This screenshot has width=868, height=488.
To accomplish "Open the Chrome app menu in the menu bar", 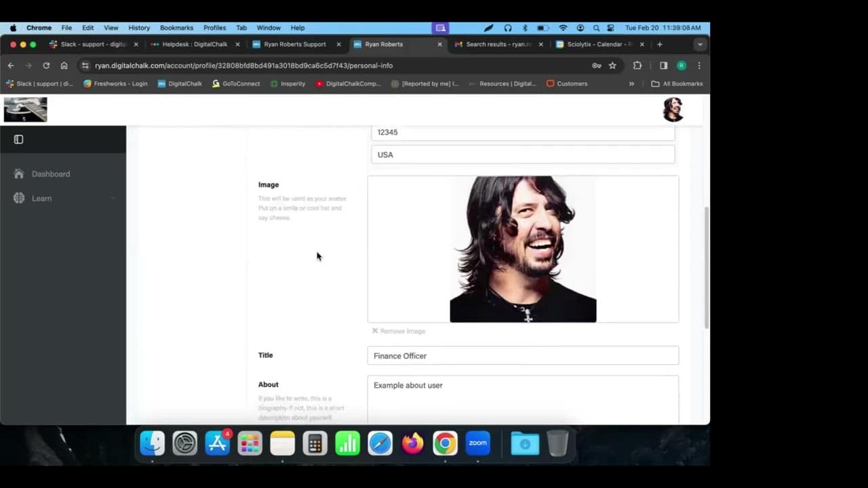I will pyautogui.click(x=39, y=28).
